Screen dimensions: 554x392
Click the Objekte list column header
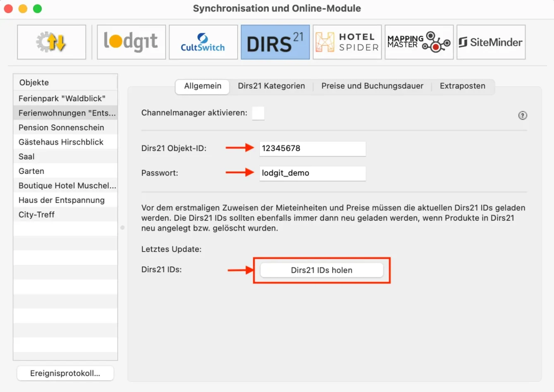tap(65, 83)
